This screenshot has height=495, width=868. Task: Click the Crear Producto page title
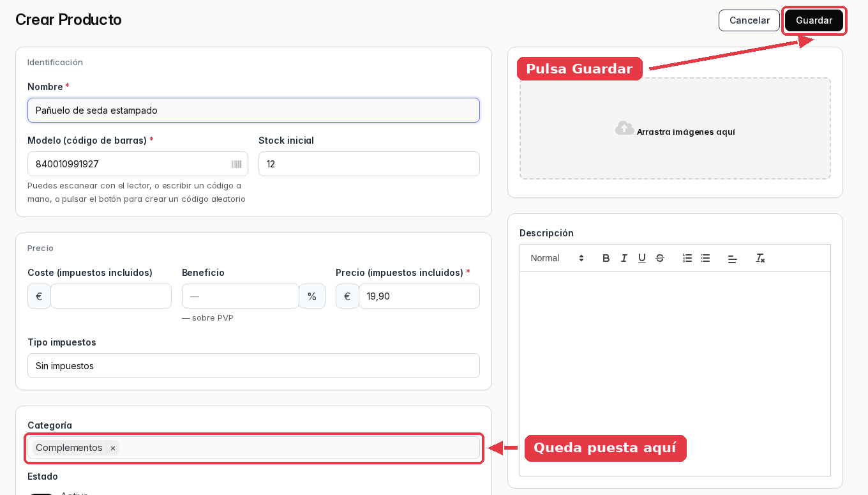(x=68, y=20)
